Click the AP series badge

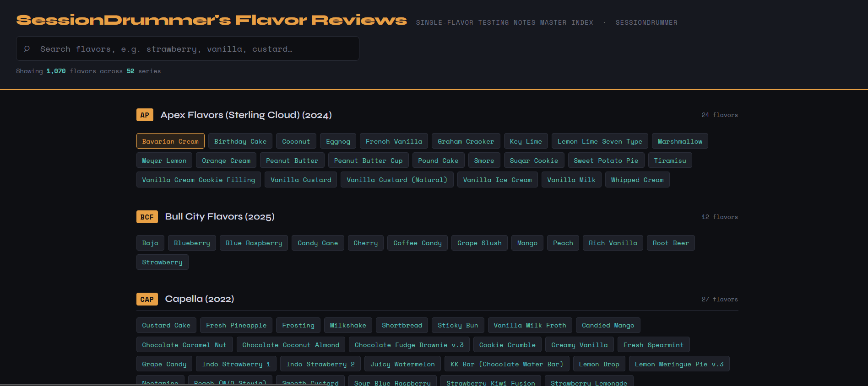145,115
